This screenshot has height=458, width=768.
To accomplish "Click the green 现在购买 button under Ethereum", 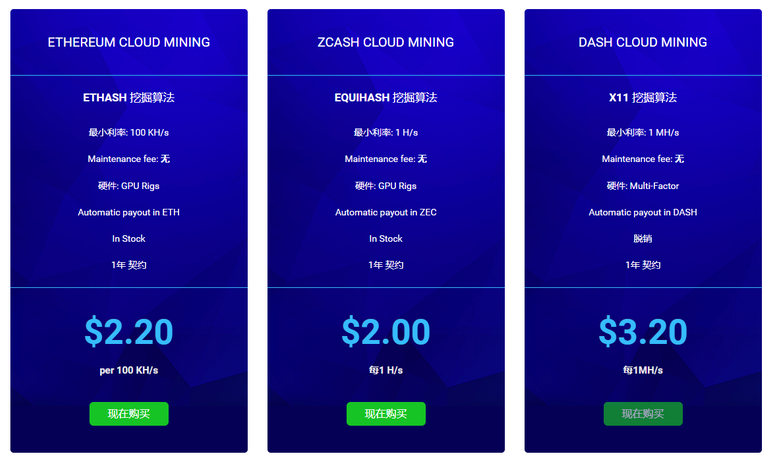I will pyautogui.click(x=129, y=414).
